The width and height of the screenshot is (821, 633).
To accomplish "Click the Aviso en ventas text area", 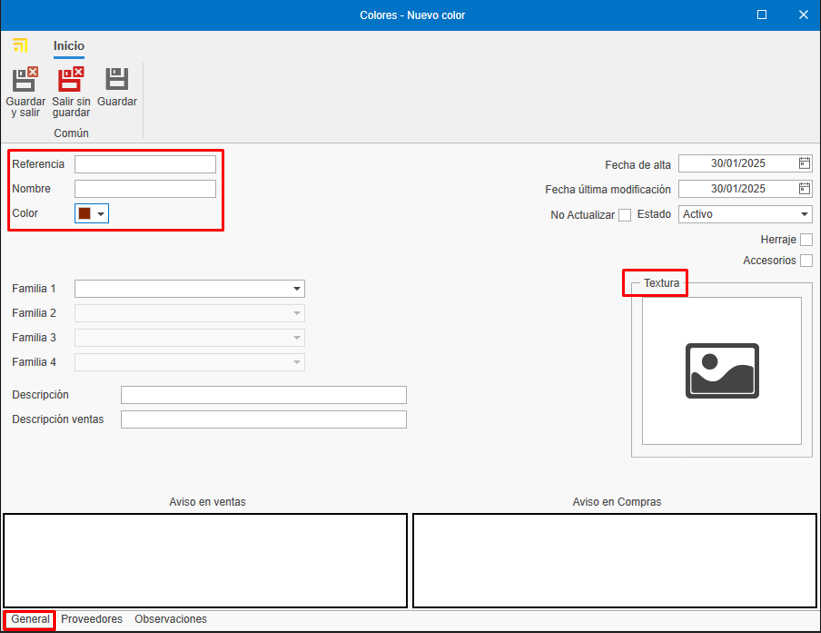I will pyautogui.click(x=205, y=561).
